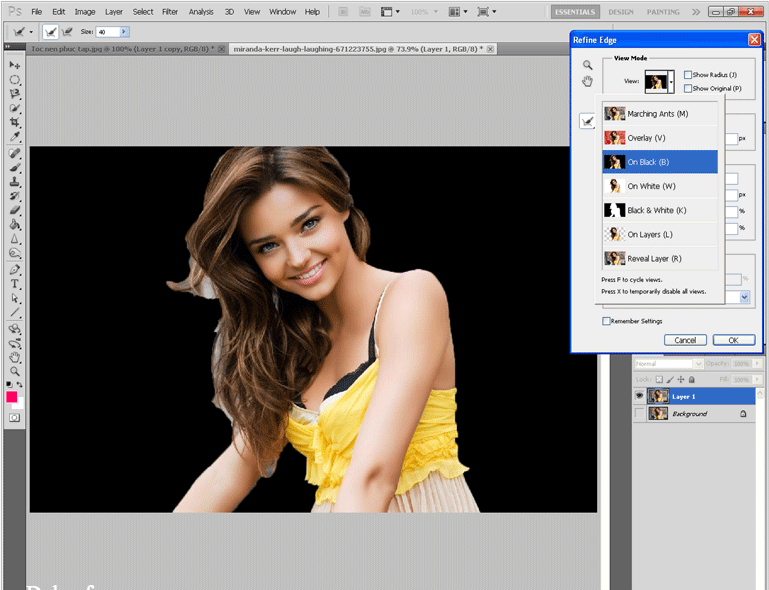Select the Eyedropper tool

tap(15, 135)
